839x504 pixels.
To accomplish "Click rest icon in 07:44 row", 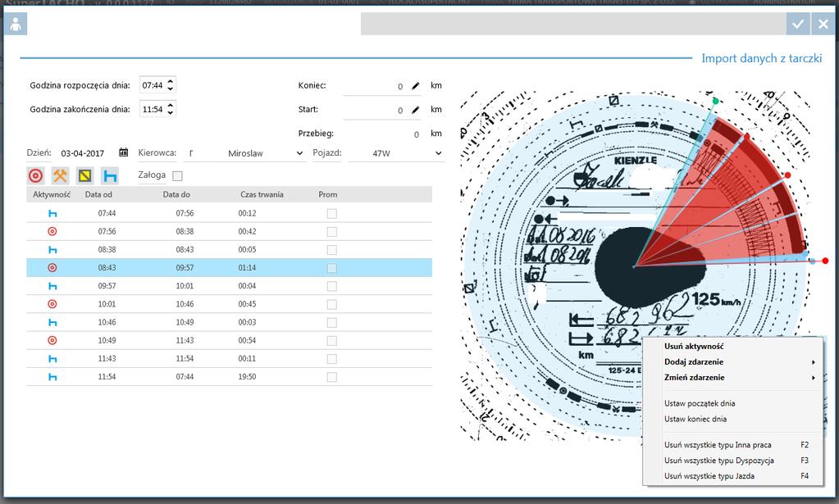I will pos(52,213).
